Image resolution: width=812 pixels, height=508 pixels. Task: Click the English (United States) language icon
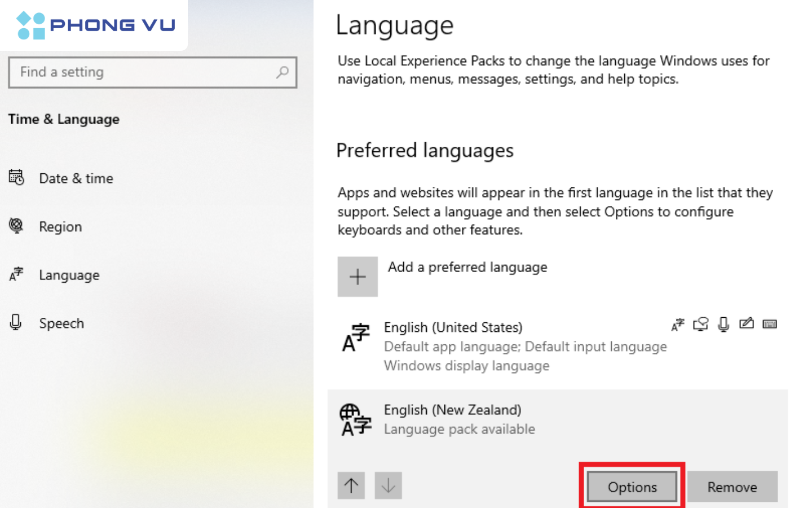pos(356,338)
